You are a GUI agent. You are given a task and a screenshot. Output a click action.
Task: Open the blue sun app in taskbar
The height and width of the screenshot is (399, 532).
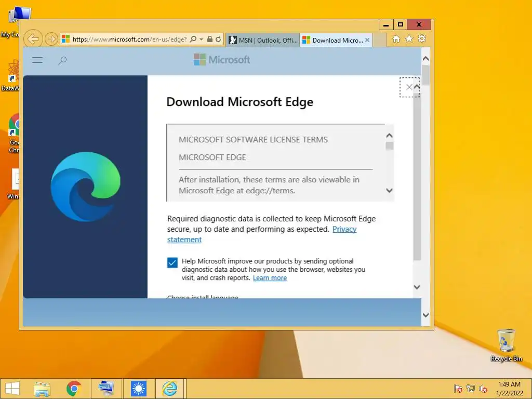pos(138,389)
